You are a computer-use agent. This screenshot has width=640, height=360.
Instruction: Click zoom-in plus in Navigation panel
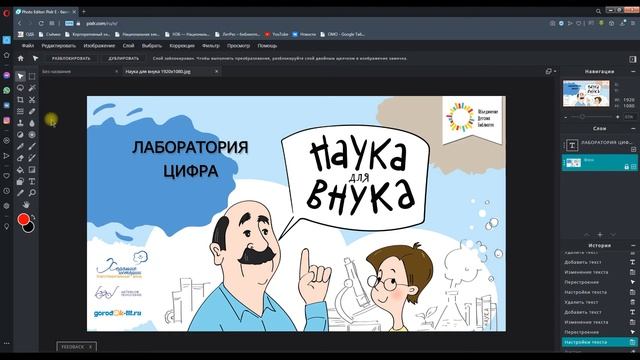pyautogui.click(x=618, y=117)
